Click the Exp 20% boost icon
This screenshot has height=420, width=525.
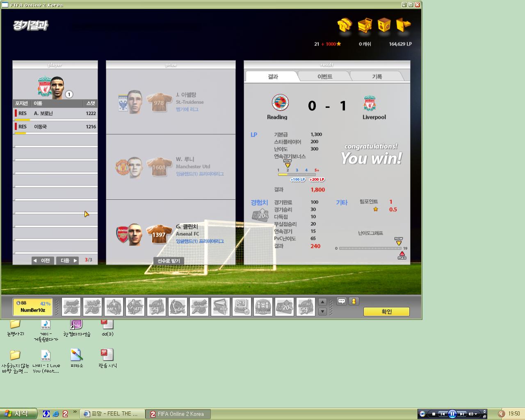coord(260,215)
